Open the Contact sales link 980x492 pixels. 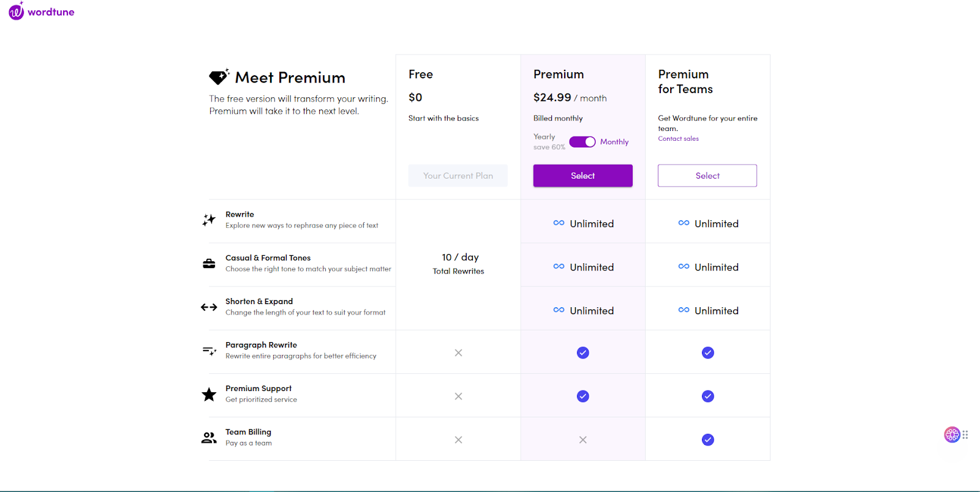coord(679,139)
